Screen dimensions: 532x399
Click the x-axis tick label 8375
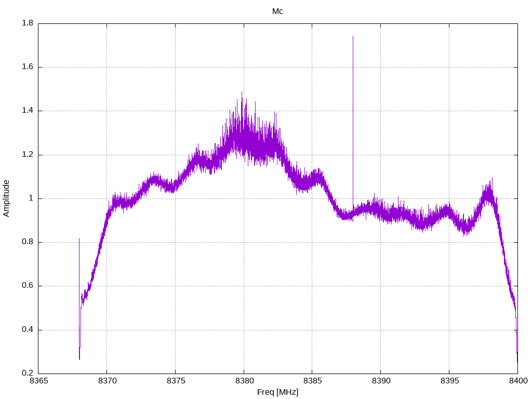[176, 381]
